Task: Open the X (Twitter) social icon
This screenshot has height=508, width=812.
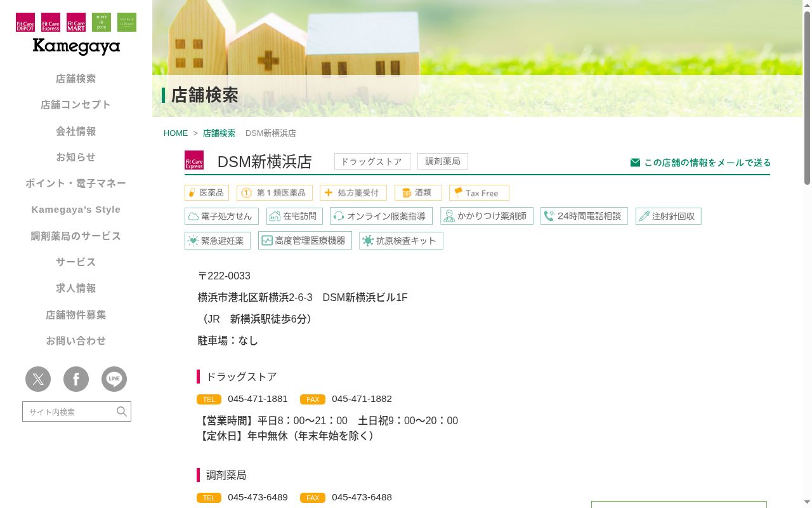Action: click(x=38, y=379)
